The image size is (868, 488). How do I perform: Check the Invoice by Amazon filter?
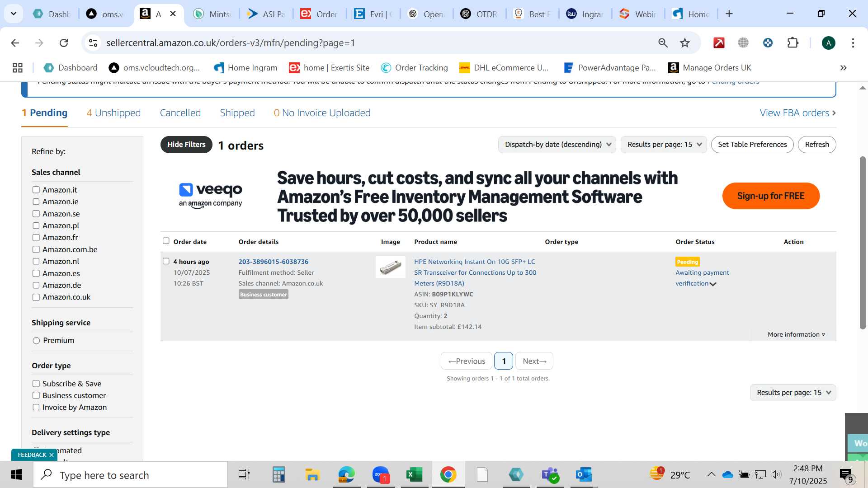pos(36,407)
